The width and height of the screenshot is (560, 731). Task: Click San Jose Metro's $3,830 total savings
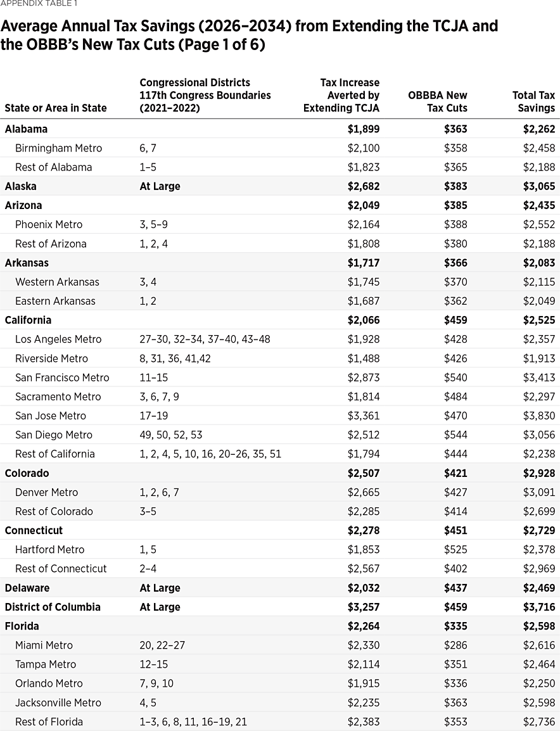(539, 416)
